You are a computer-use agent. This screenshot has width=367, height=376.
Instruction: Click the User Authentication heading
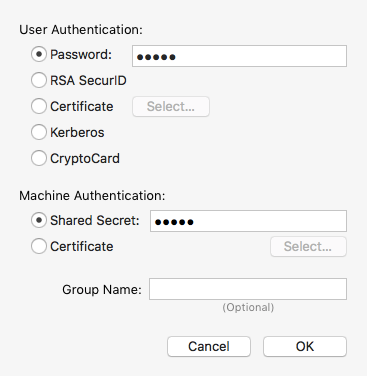click(x=81, y=30)
